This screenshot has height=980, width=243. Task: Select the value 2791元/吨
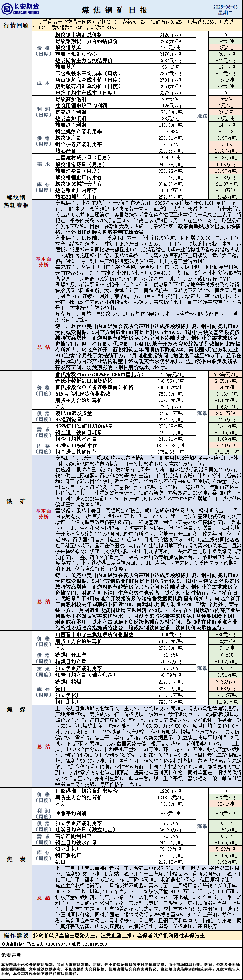[170, 80]
